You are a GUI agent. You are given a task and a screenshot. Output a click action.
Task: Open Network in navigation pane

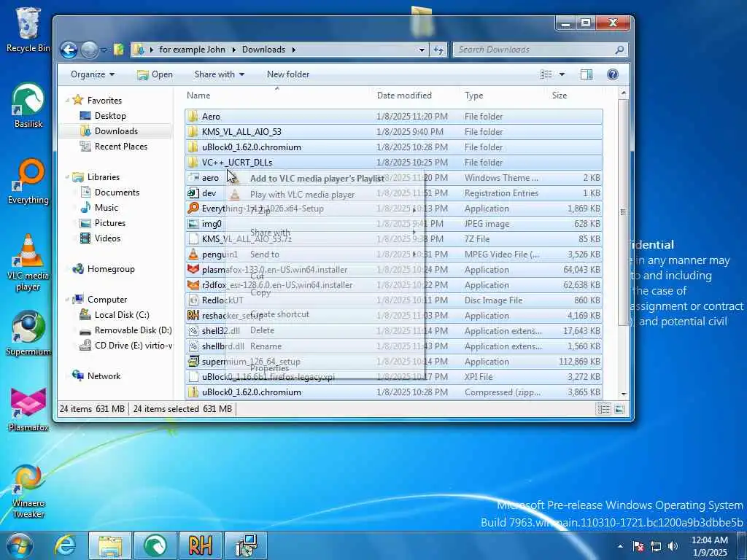(104, 376)
